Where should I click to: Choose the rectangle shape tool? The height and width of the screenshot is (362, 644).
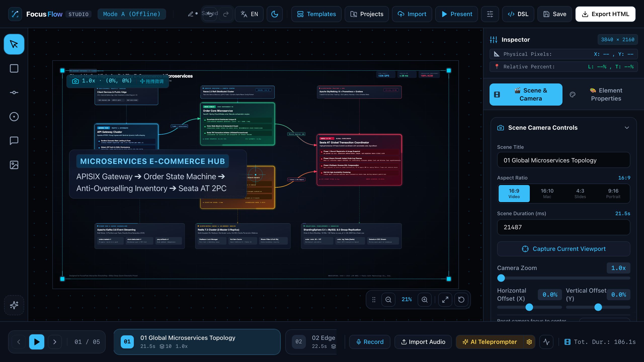pyautogui.click(x=14, y=68)
